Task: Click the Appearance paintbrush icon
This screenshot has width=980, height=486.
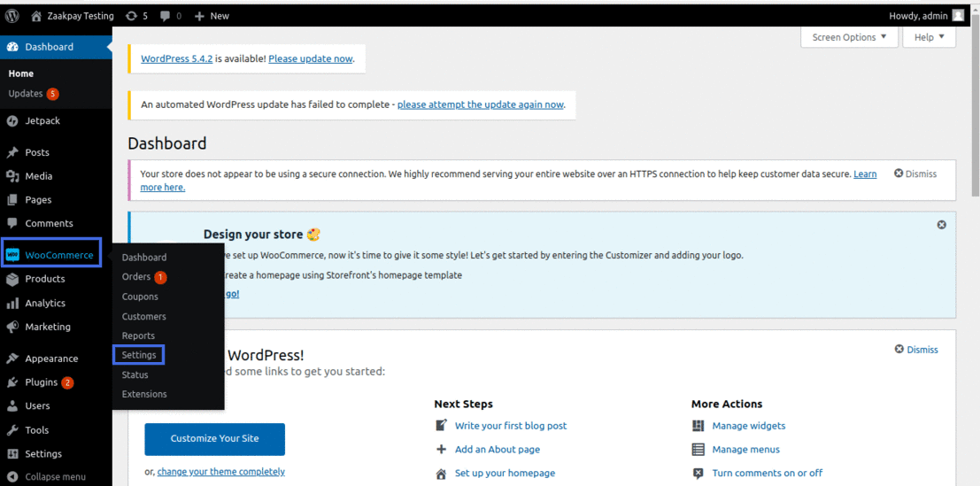Action: coord(12,359)
